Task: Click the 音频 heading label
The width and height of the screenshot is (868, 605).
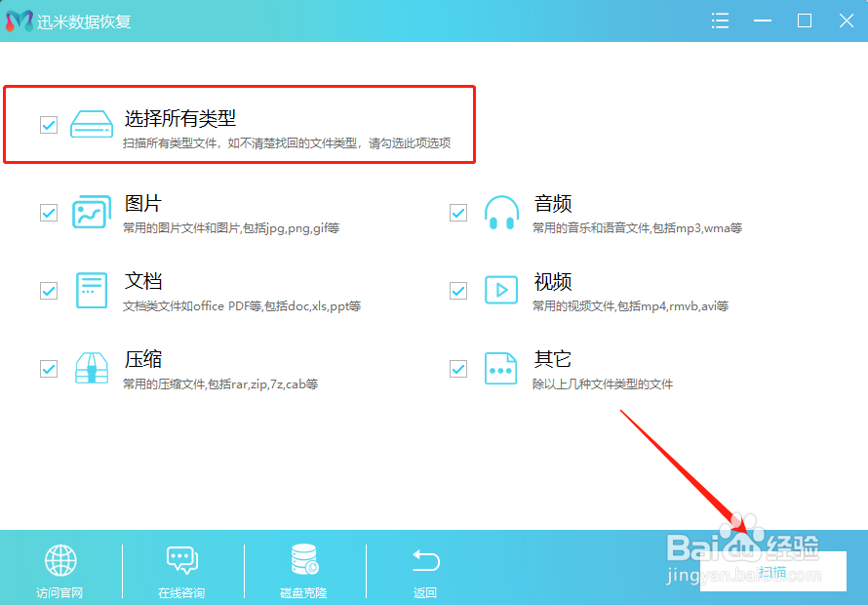Action: pos(552,203)
